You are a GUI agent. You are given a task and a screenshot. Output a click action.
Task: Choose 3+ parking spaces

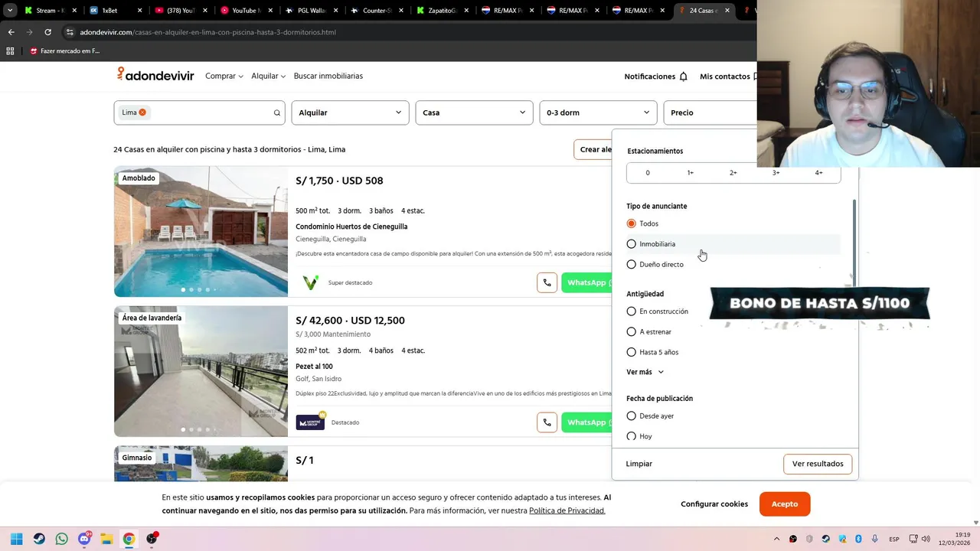point(776,173)
